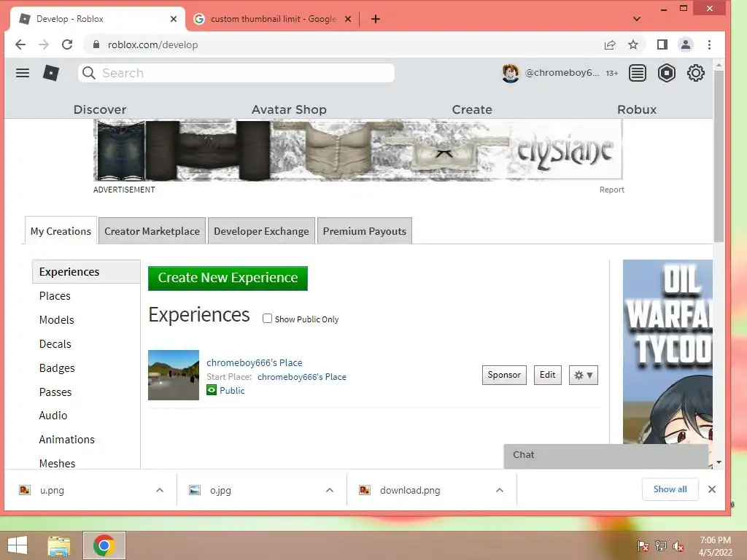Viewport: 747px width, 560px height.
Task: Open Create in Roblox navigation
Action: click(472, 109)
